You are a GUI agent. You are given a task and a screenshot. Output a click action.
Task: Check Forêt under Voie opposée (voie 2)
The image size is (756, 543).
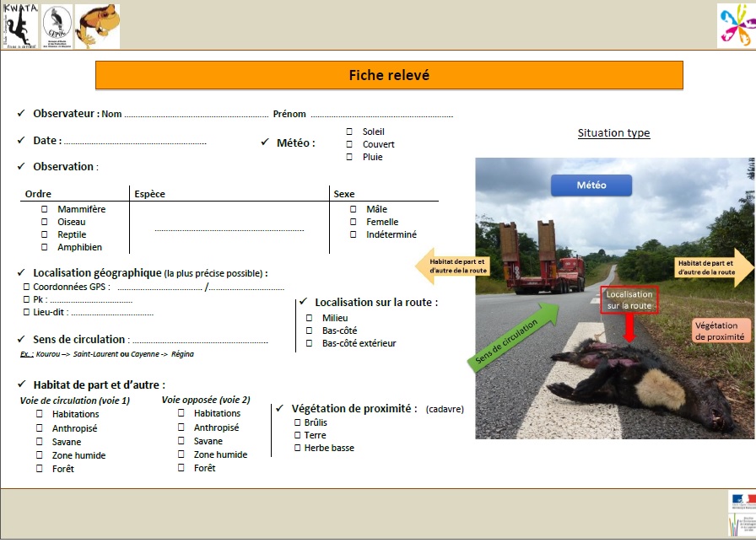click(x=181, y=467)
